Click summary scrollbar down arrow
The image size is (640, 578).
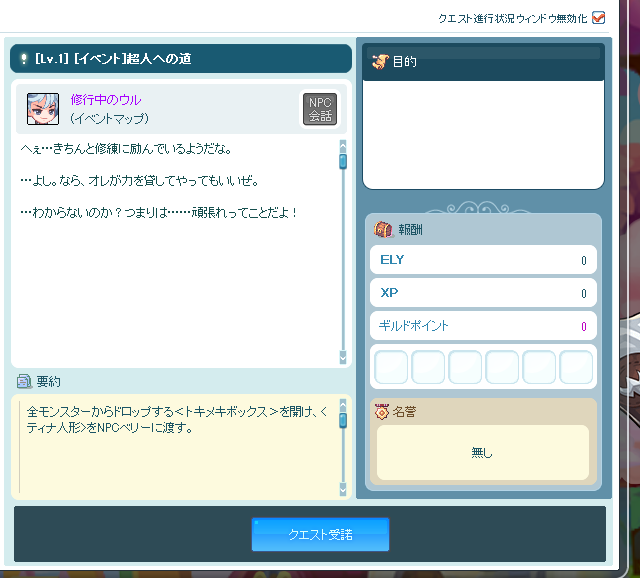pos(343,489)
